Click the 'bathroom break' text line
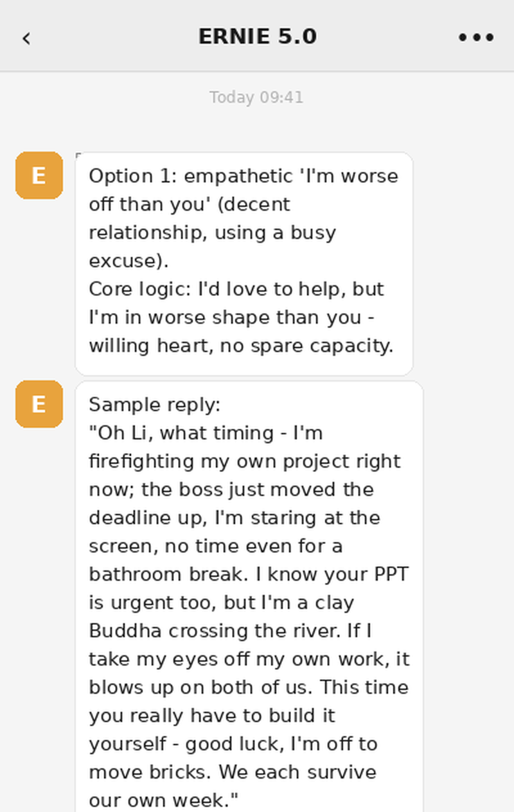Viewport: 514px width, 812px height. (248, 574)
